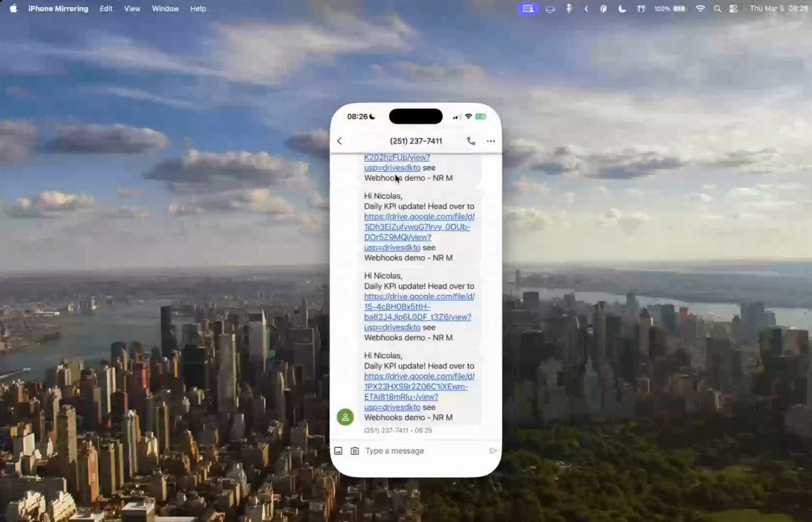Open the camera icon beside message field

(x=354, y=451)
